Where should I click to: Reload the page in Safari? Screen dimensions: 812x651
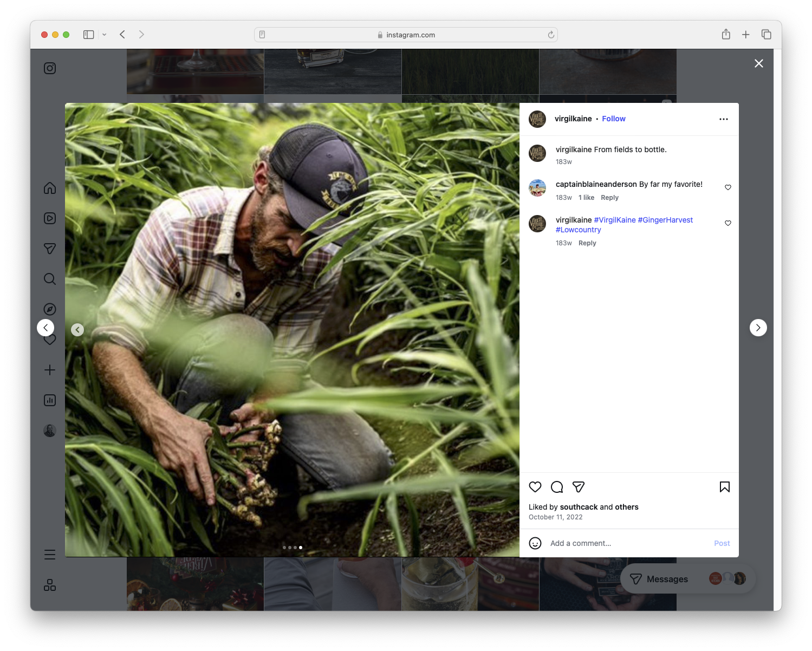(551, 35)
